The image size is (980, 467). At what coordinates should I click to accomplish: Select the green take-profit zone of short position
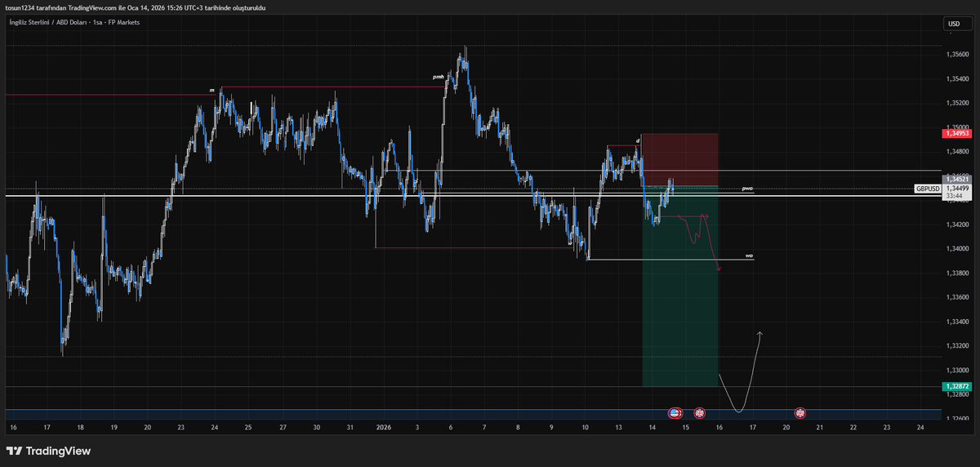tap(680, 286)
